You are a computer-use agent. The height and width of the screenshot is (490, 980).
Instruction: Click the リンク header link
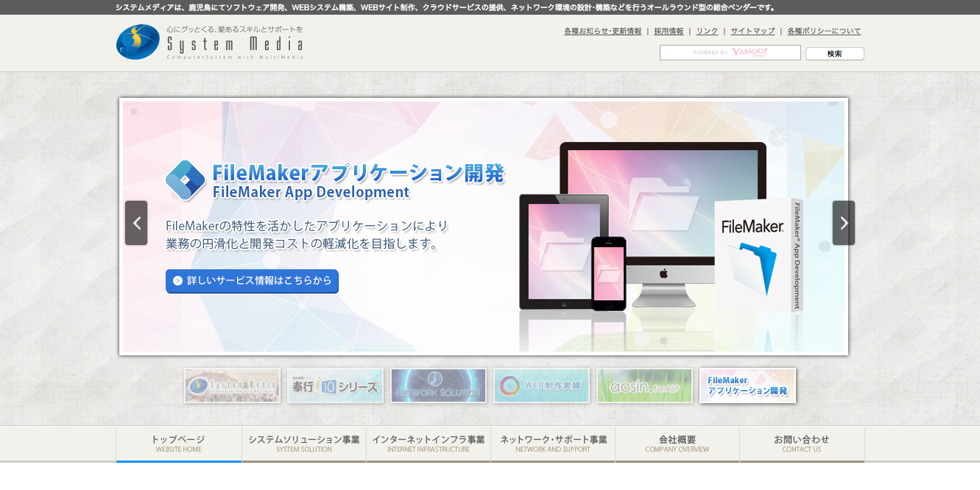[x=707, y=31]
